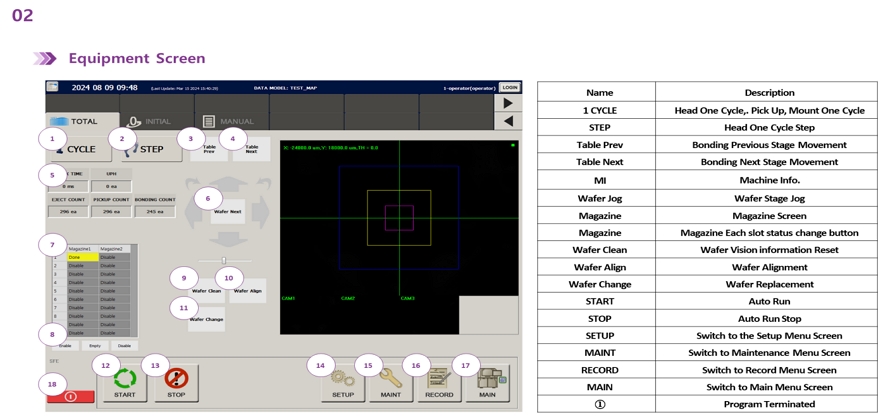This screenshot has width=878, height=416.
Task: Switch to the MAIN menu screen
Action: point(487,383)
